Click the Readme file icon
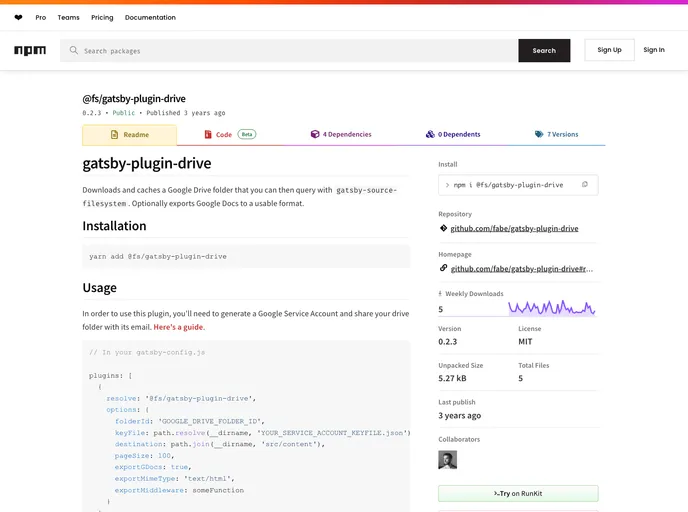688x512 pixels. click(115, 135)
